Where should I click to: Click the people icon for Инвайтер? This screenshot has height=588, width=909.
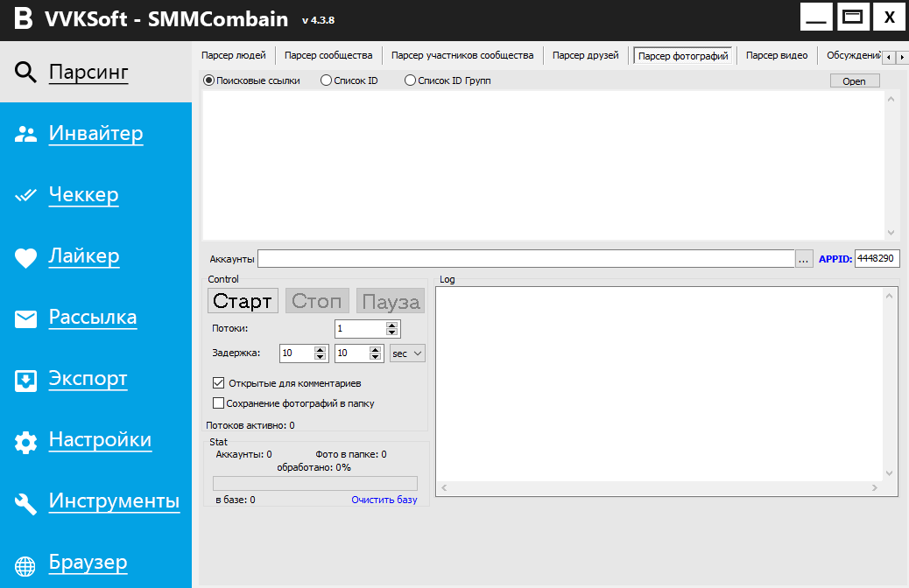26,134
